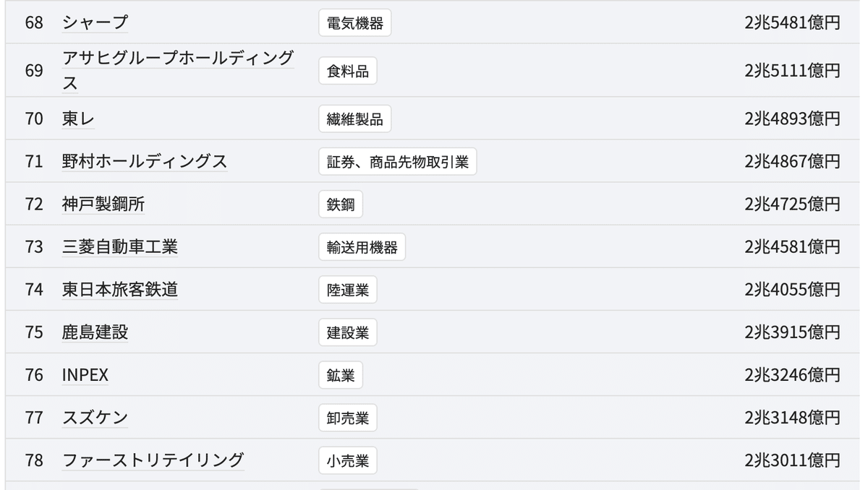
Task: Open the 三菱自動車工業 company link
Action: [120, 247]
